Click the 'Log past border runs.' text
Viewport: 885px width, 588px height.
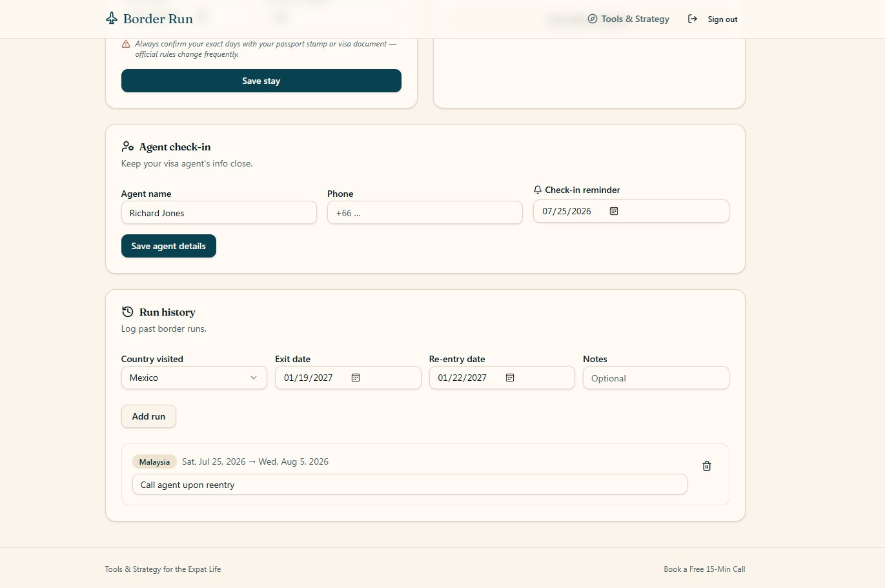tap(164, 329)
